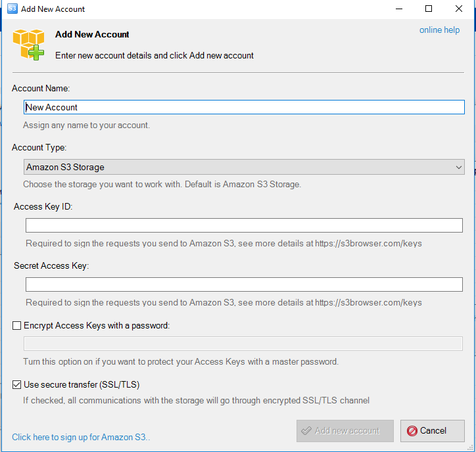Click the 'Assign any name to your account.' hint
This screenshot has width=476, height=452.
click(x=87, y=125)
